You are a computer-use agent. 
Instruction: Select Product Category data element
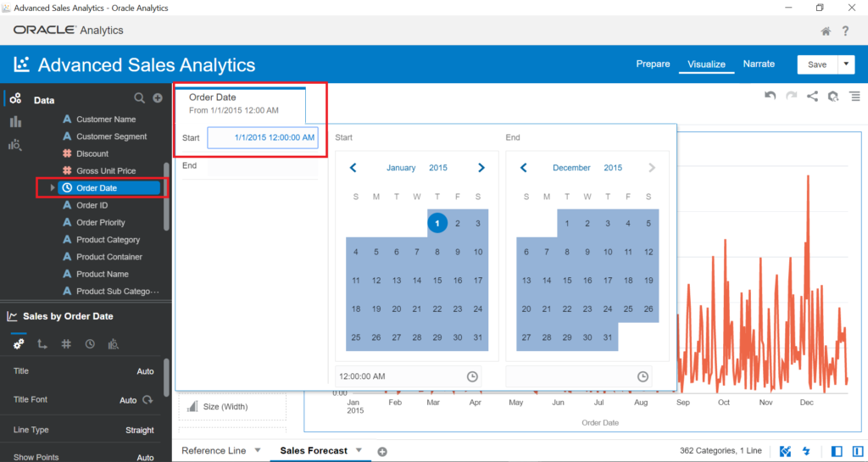click(108, 239)
